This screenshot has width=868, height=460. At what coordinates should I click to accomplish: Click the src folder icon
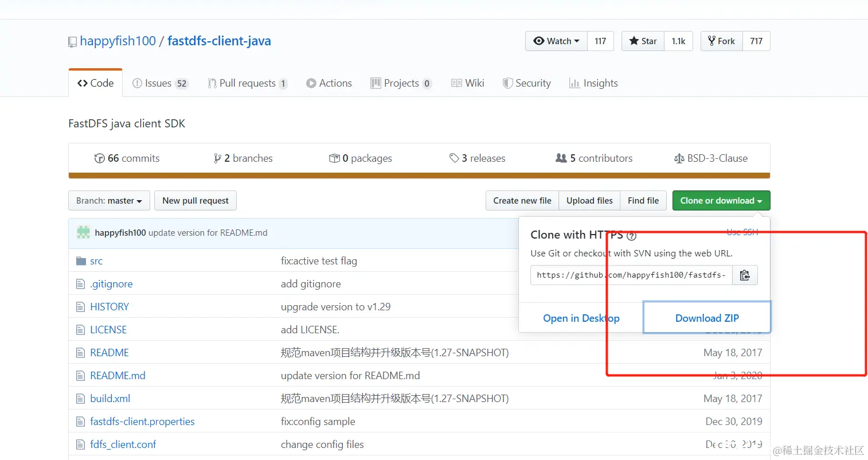pyautogui.click(x=81, y=261)
